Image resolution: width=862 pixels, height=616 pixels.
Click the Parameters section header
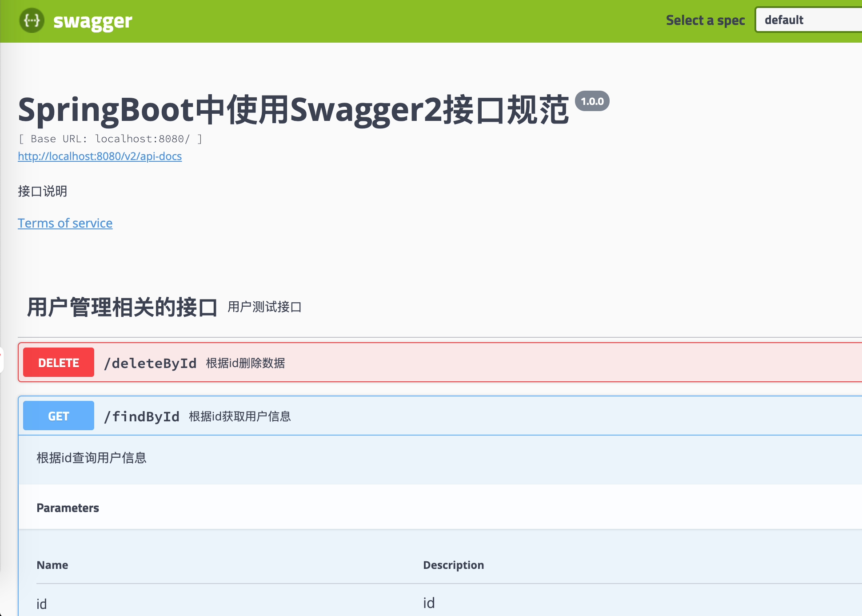pyautogui.click(x=68, y=508)
